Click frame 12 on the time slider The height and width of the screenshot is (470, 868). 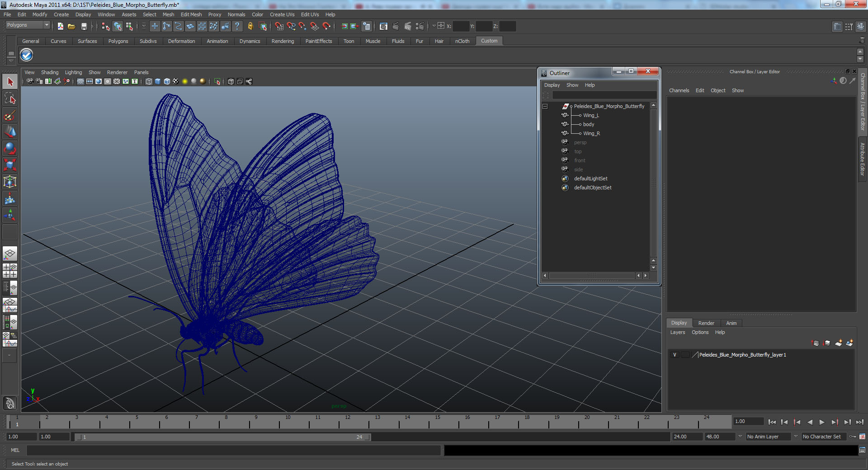point(347,422)
